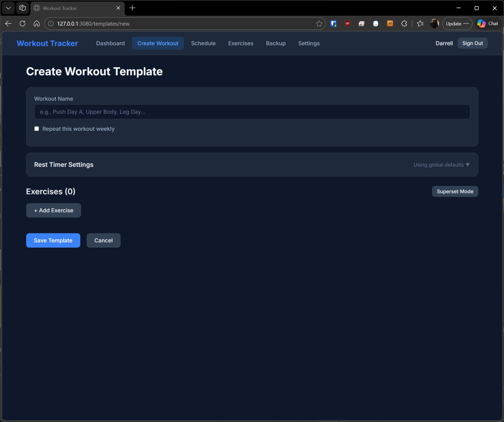Expand the Rest Timer Settings global defaults dropdown

(441, 165)
